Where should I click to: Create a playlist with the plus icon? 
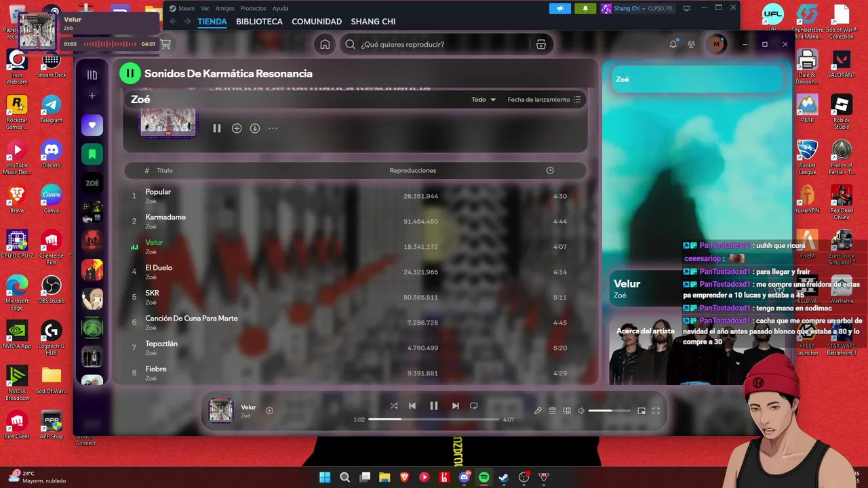click(x=92, y=96)
